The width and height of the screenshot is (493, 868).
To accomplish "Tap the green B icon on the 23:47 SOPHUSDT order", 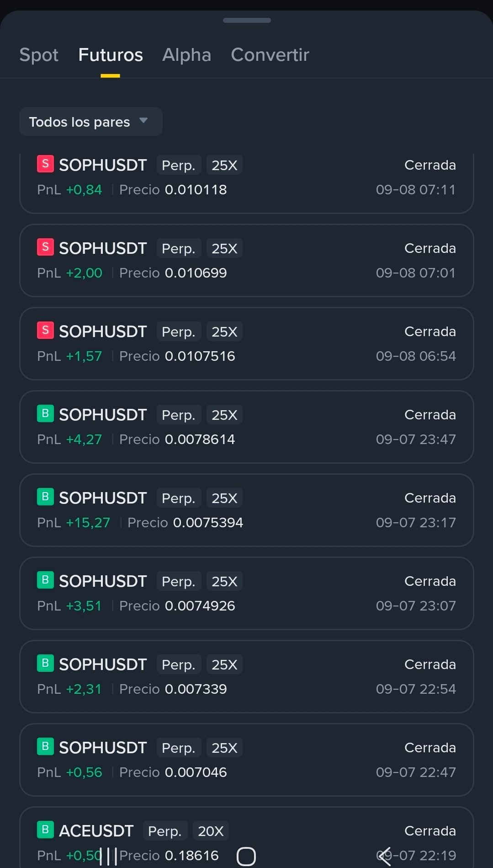I will [45, 413].
